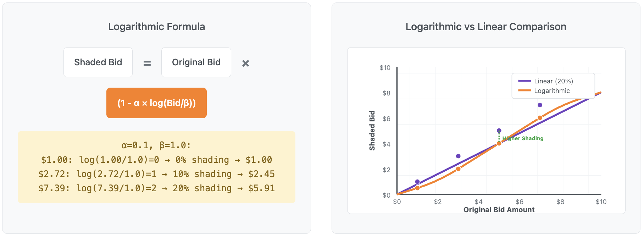Click the Shaded Bid formula box
Viewport: 644px width, 237px height.
(x=98, y=62)
